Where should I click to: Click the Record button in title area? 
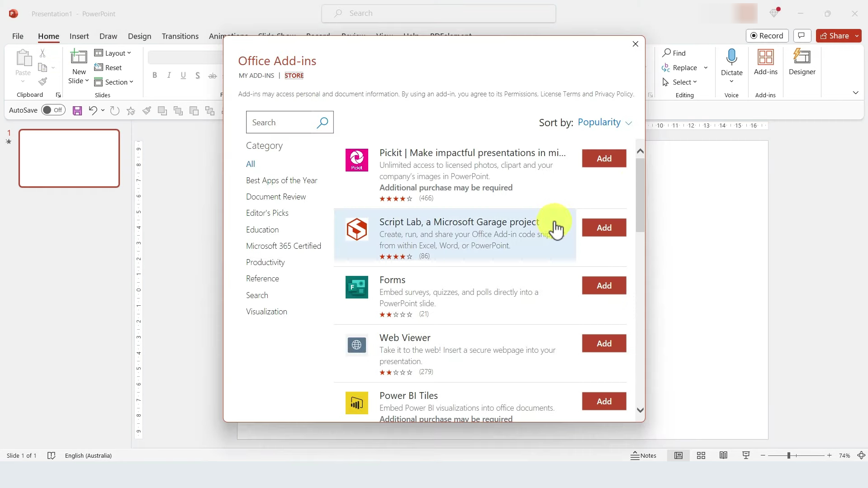[x=767, y=36]
